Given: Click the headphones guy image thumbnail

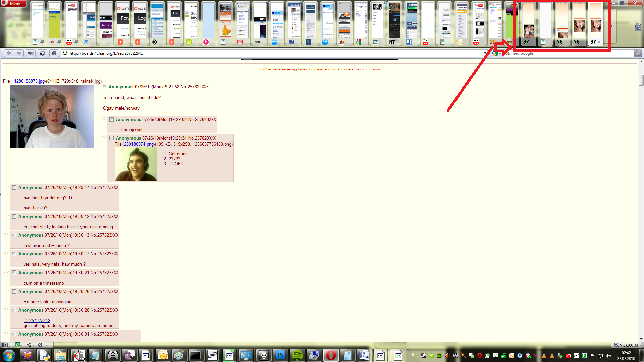Looking at the screenshot, I should [136, 165].
